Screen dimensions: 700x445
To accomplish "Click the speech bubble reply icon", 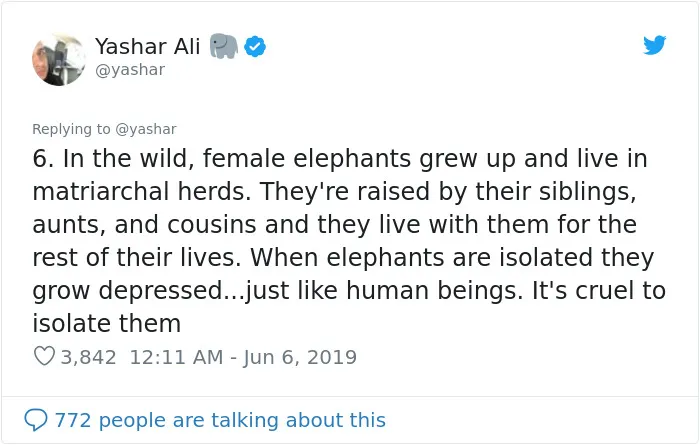I will click(36, 420).
